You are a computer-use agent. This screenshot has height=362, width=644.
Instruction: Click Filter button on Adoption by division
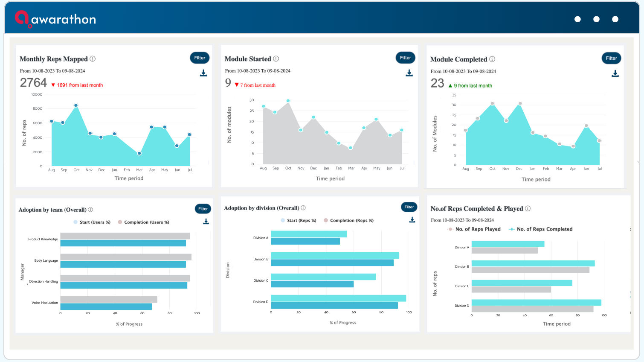point(409,207)
